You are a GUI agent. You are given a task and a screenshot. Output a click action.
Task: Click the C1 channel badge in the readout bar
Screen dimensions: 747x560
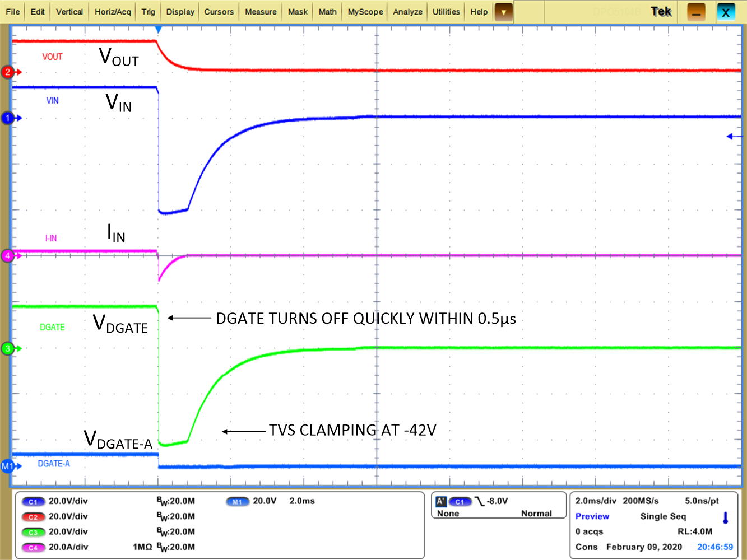(34, 501)
